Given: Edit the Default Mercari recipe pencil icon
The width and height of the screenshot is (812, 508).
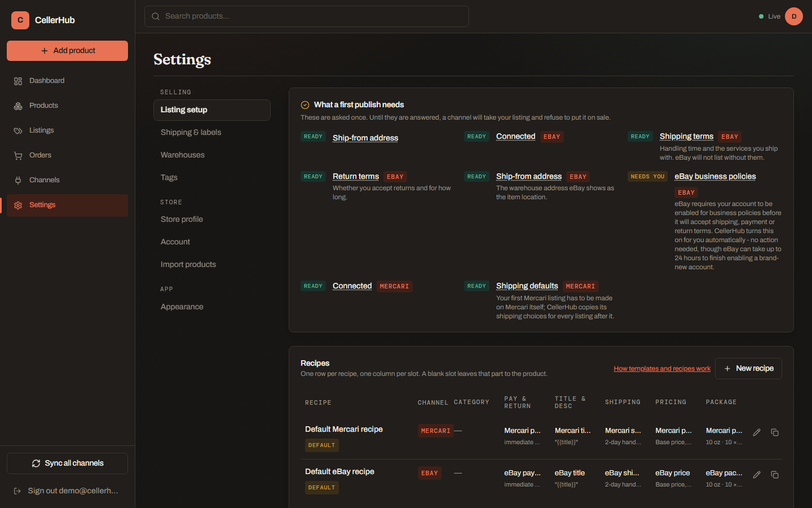Looking at the screenshot, I should pos(757,432).
